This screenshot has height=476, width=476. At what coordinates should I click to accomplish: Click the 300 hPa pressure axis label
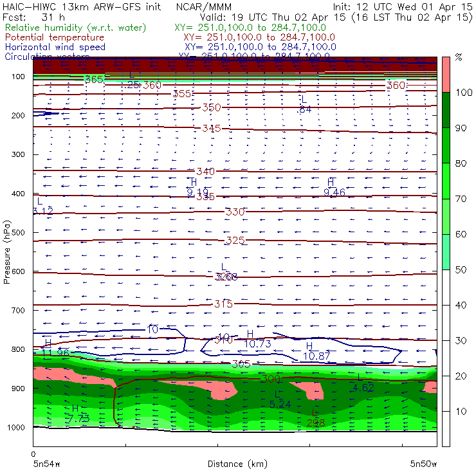tap(18, 154)
